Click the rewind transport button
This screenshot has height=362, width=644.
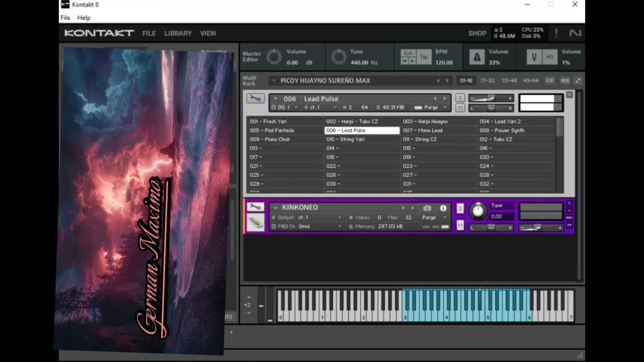point(404,61)
